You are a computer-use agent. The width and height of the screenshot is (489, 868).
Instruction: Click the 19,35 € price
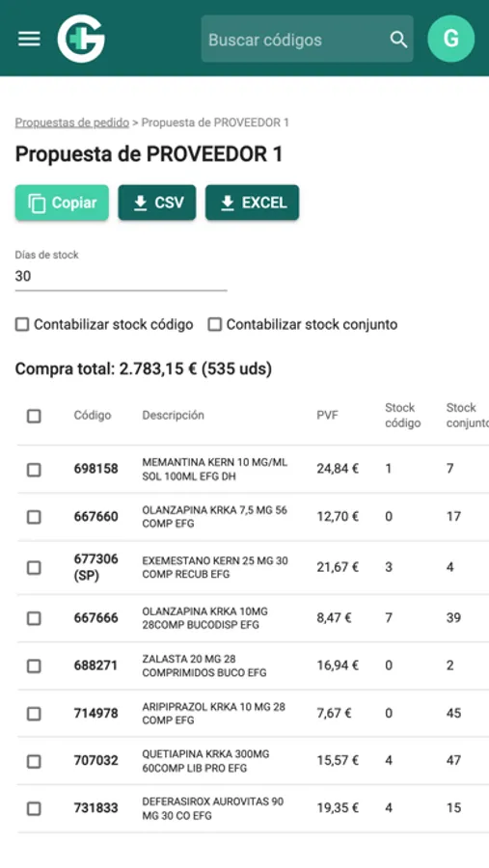(x=338, y=808)
